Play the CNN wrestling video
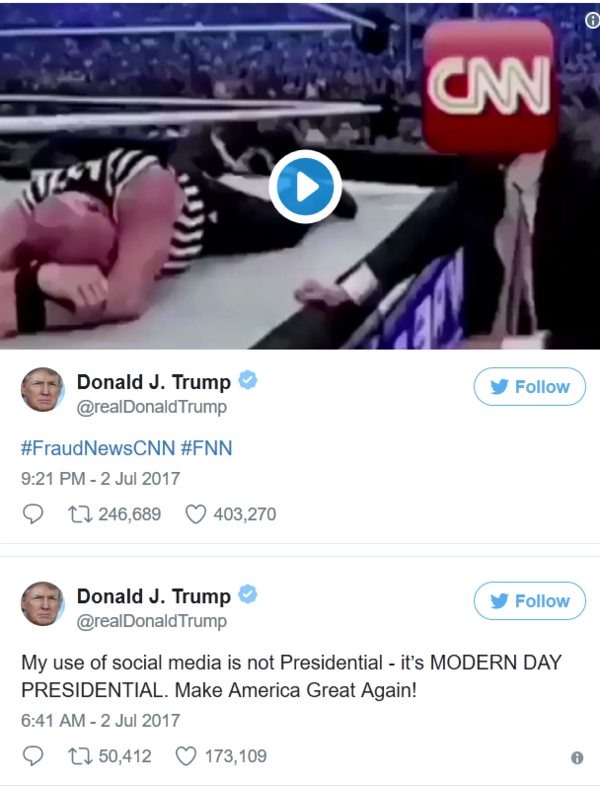This screenshot has height=786, width=600. (305, 186)
